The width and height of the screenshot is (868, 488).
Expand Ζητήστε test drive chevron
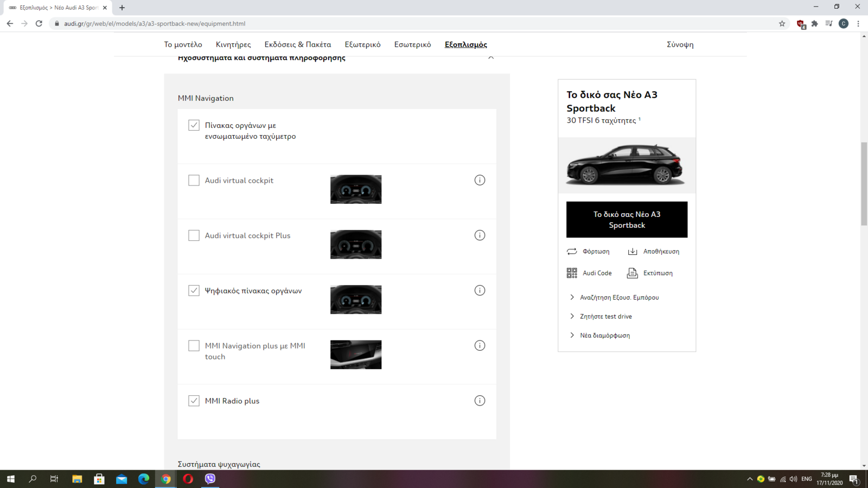click(572, 316)
